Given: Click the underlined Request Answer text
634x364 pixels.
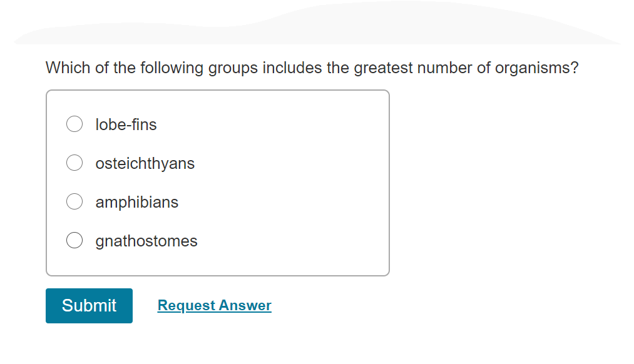Looking at the screenshot, I should (x=214, y=305).
